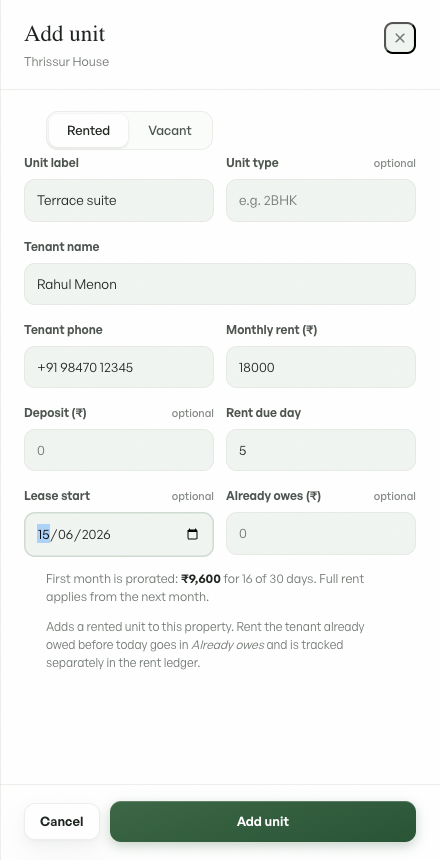
Task: Click the Unit label field
Action: (x=119, y=200)
